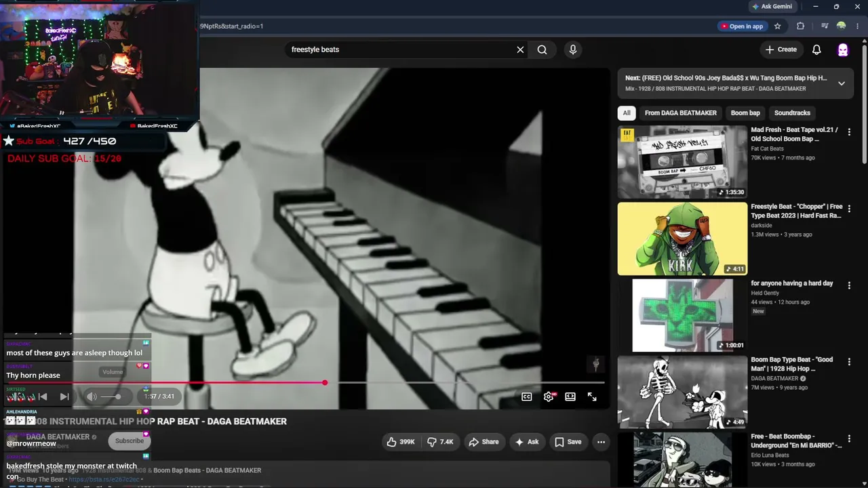Select the From DAGA BEATMAKER chip

point(680,113)
